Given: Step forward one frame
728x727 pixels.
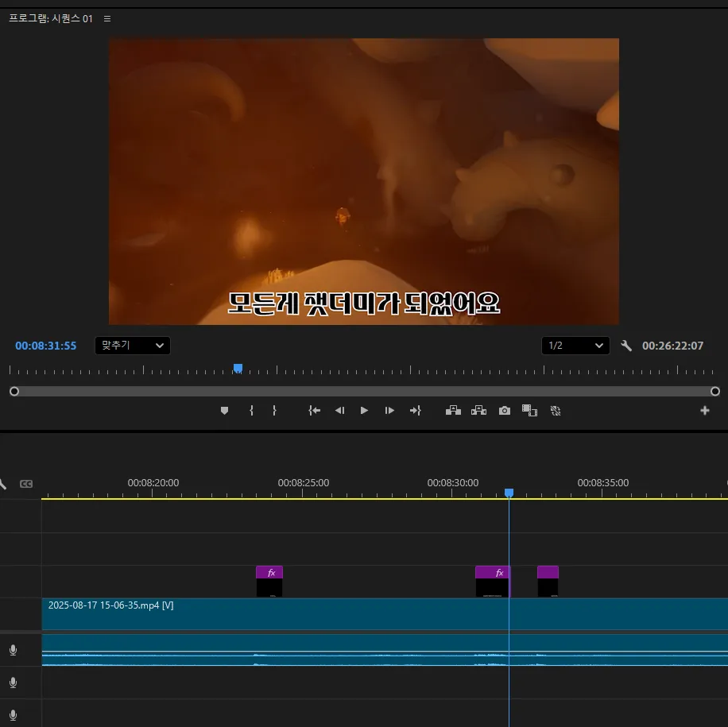Looking at the screenshot, I should pyautogui.click(x=389, y=411).
